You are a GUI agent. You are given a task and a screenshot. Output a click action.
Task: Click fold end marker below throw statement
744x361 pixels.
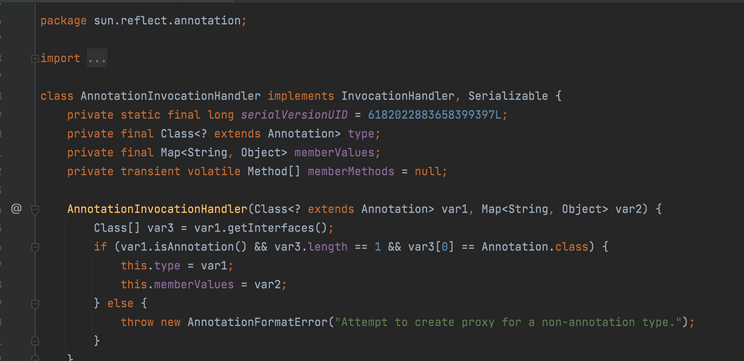pos(34,341)
